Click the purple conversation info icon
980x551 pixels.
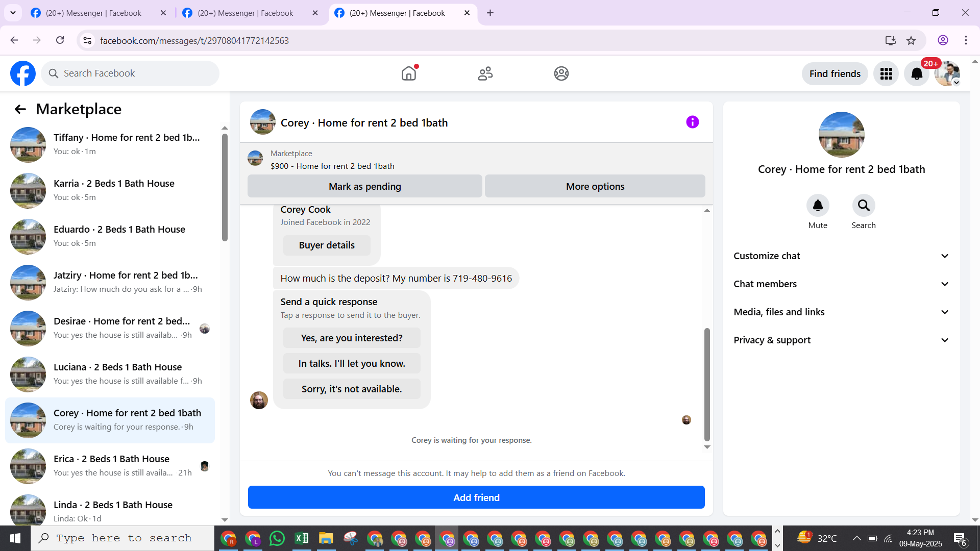pyautogui.click(x=692, y=122)
